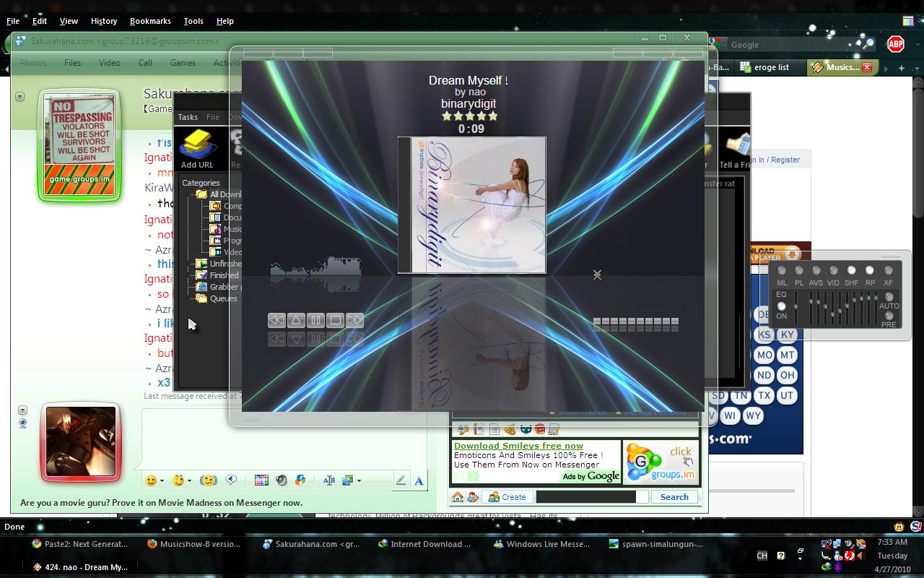This screenshot has width=924, height=578.
Task: Click the equalizer preamp slider
Action: pyautogui.click(x=796, y=309)
